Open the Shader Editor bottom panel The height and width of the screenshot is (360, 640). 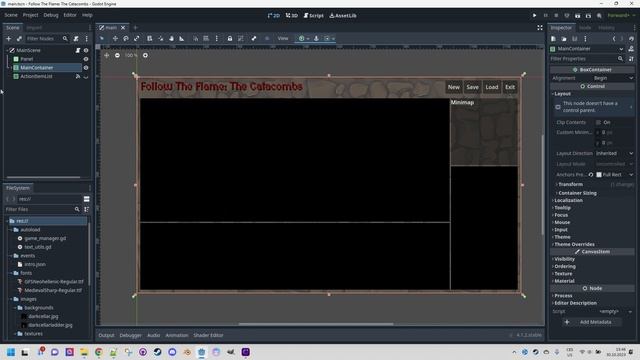(208, 335)
